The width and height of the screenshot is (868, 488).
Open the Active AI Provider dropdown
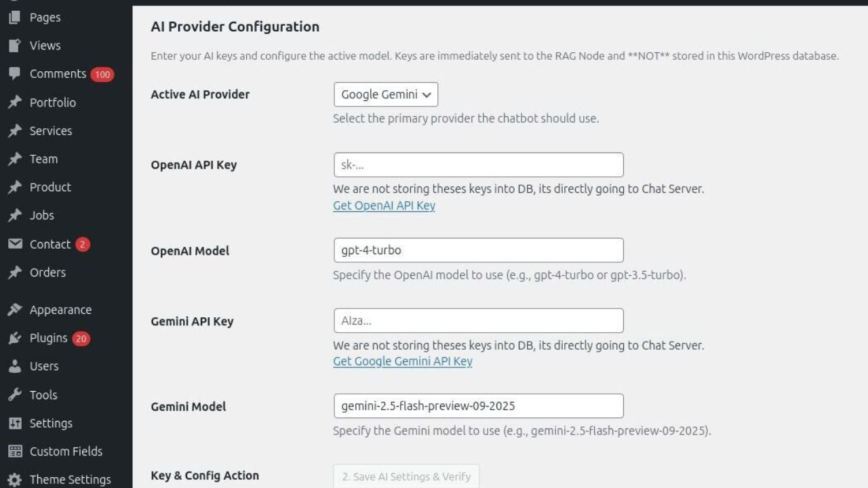[386, 95]
